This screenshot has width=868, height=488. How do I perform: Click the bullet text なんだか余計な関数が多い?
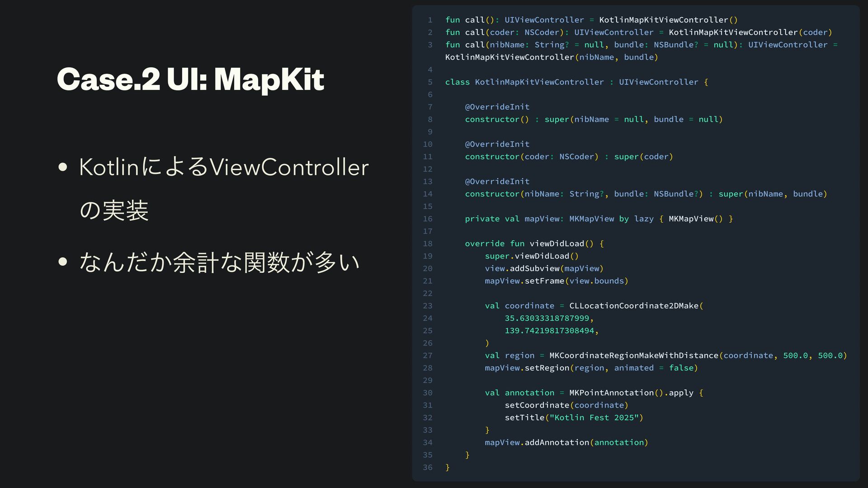(219, 262)
